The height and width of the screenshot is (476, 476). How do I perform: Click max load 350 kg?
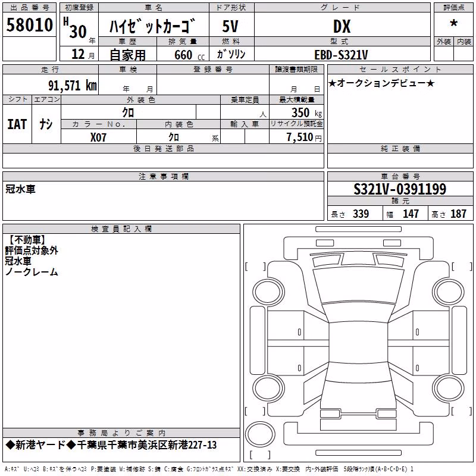click(x=306, y=112)
